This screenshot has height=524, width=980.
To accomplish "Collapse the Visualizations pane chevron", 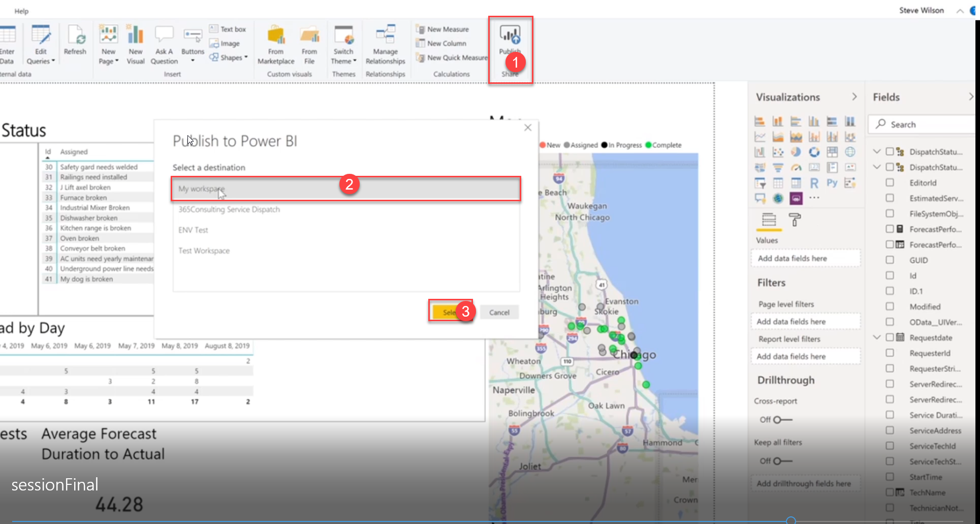I will click(x=855, y=97).
